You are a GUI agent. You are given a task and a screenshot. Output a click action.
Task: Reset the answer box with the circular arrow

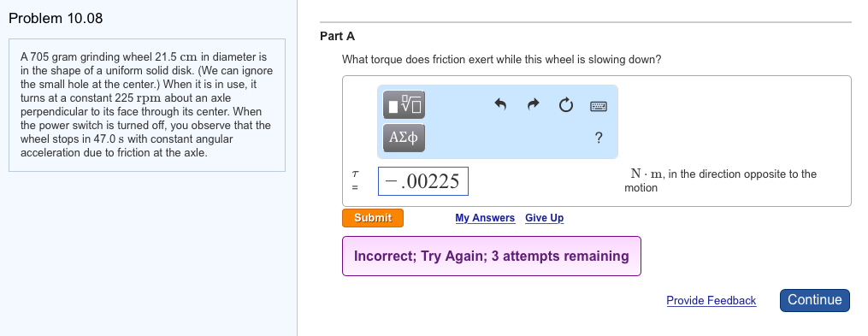click(x=566, y=105)
